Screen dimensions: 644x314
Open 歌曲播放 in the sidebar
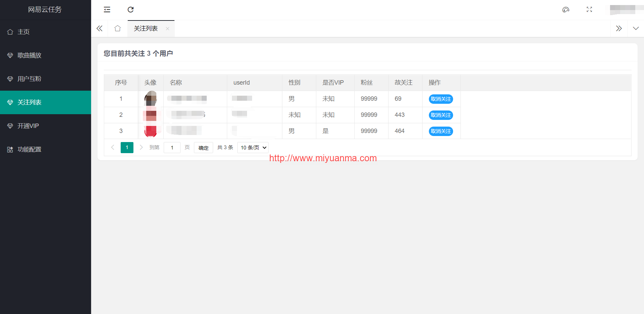coord(45,55)
